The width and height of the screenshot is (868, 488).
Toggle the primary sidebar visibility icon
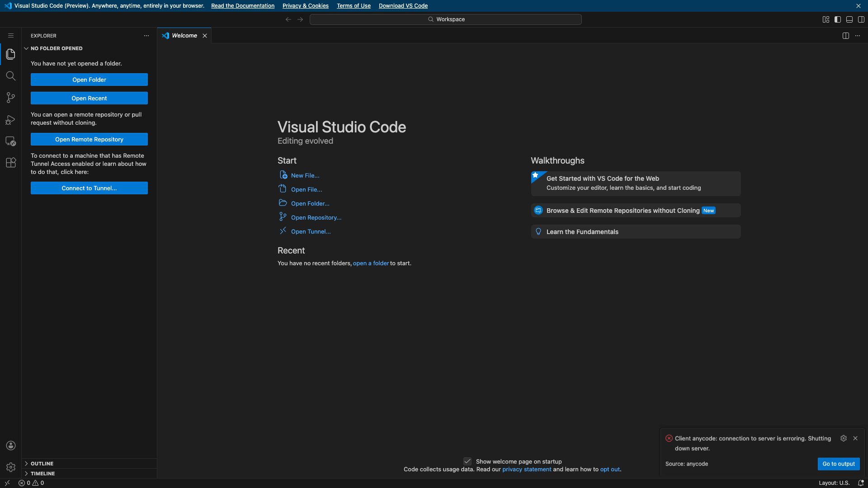[837, 19]
